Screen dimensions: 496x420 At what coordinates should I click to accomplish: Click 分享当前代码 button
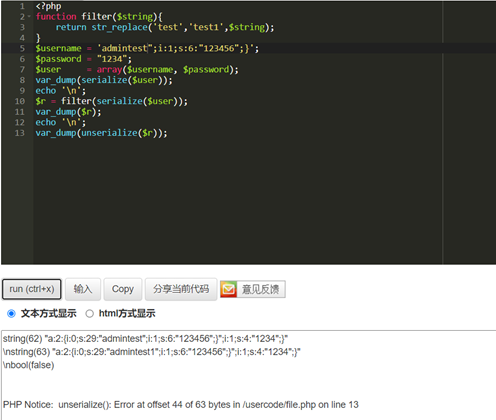pos(181,289)
